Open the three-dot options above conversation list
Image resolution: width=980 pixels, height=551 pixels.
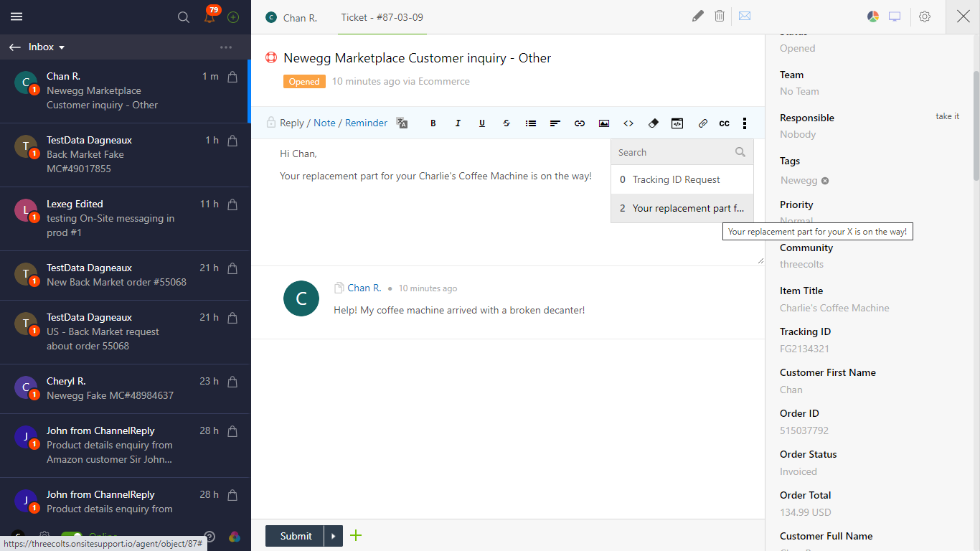coord(226,47)
